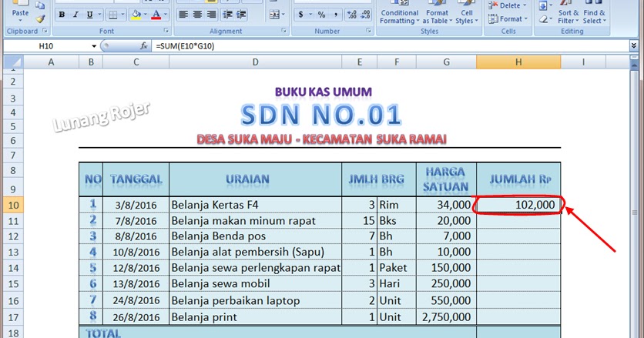
Task: Open the underline style dropdown arrow
Action: (100, 15)
